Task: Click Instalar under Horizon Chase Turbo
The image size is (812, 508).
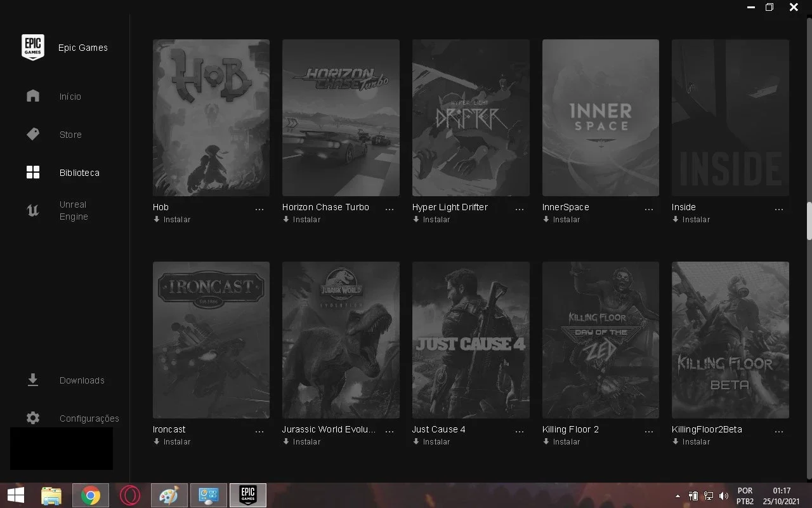Action: pos(301,220)
